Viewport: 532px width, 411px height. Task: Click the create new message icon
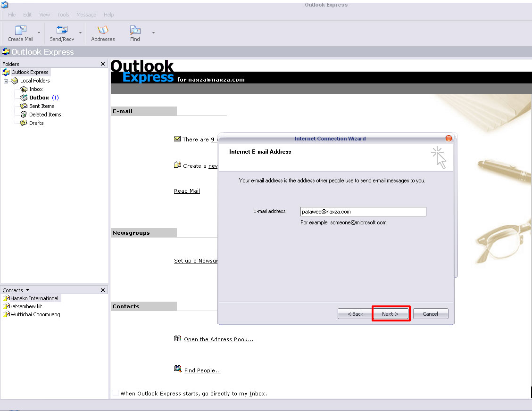tap(177, 165)
